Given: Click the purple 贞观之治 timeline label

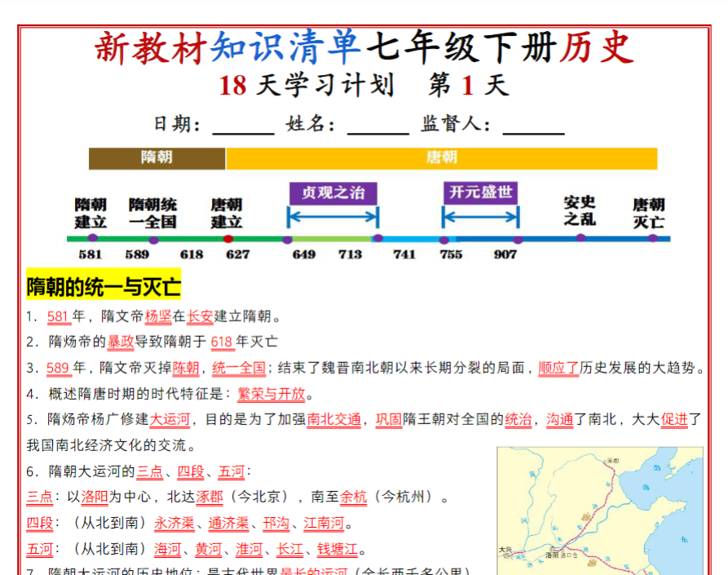Looking at the screenshot, I should click(333, 194).
